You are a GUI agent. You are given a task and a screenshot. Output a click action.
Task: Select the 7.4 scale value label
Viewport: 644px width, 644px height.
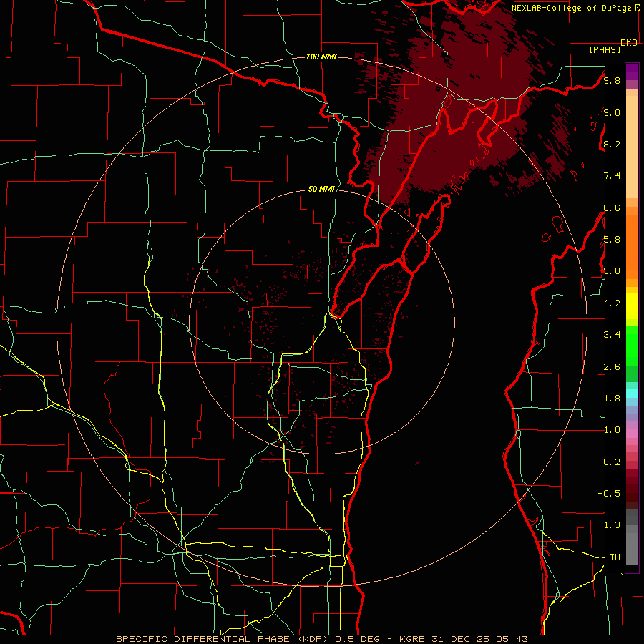point(612,176)
